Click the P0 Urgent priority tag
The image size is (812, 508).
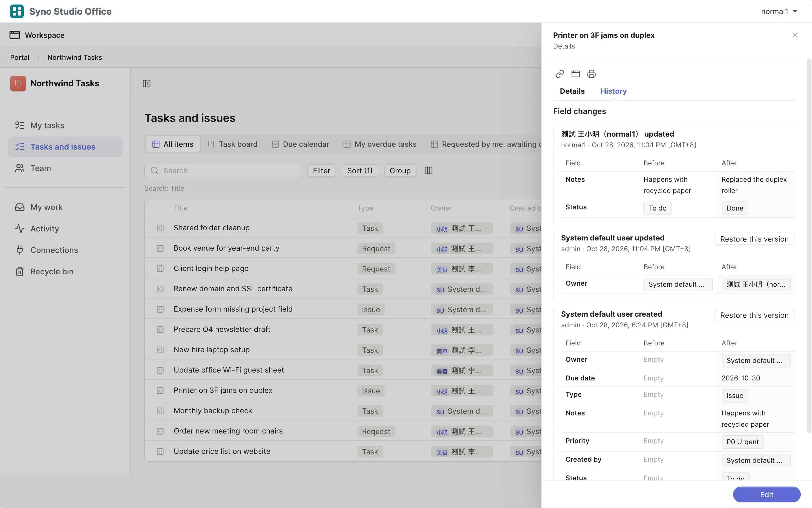click(743, 442)
